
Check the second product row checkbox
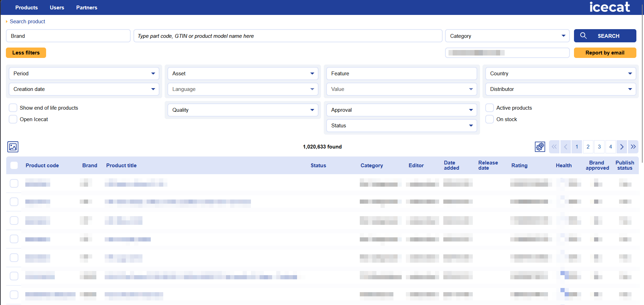coord(14,202)
